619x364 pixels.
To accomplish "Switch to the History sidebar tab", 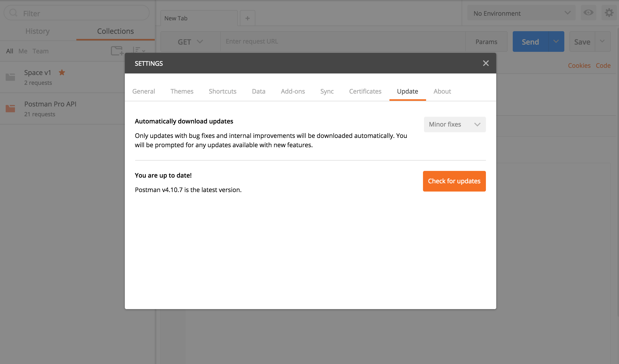I will tap(38, 31).
